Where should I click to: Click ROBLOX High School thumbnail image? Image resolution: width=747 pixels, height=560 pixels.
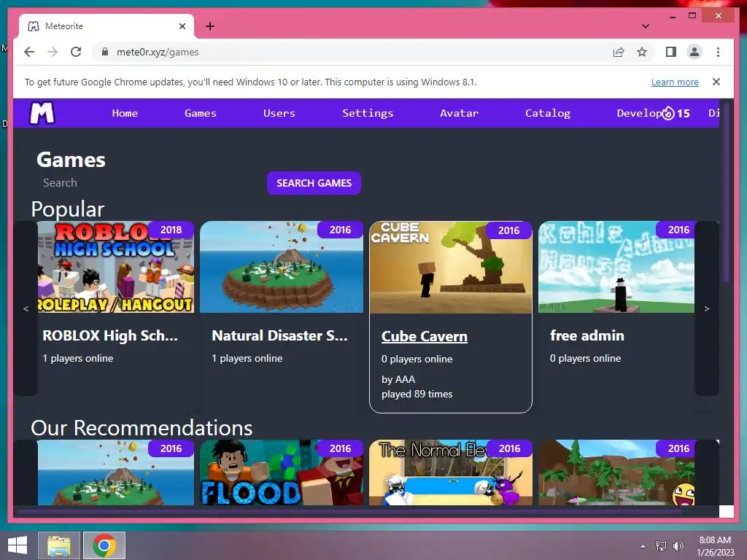(116, 267)
